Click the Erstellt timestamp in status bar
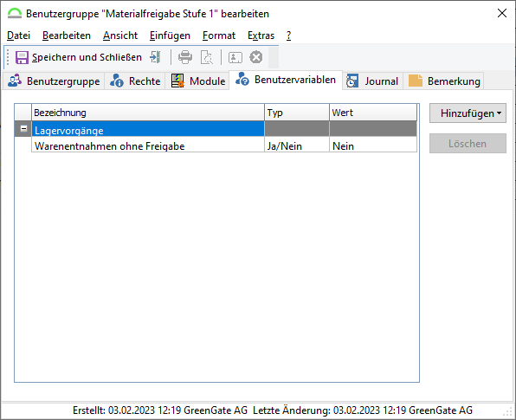516x420 pixels. tap(160, 410)
